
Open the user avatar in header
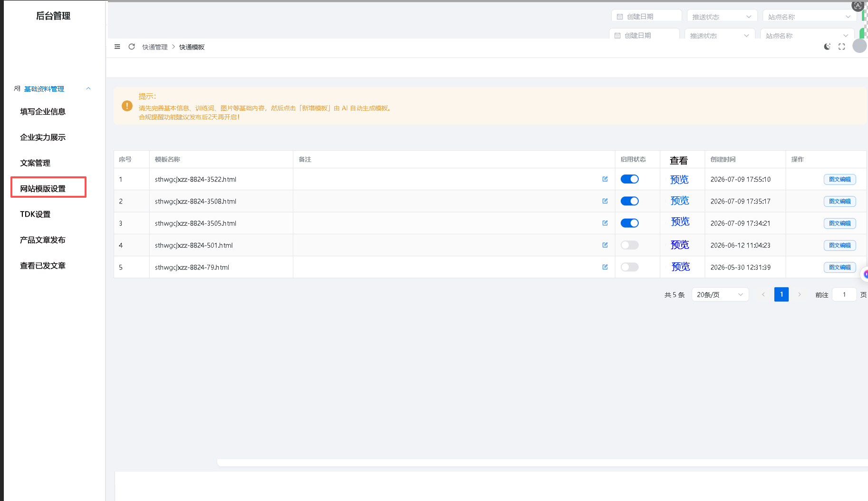point(859,46)
